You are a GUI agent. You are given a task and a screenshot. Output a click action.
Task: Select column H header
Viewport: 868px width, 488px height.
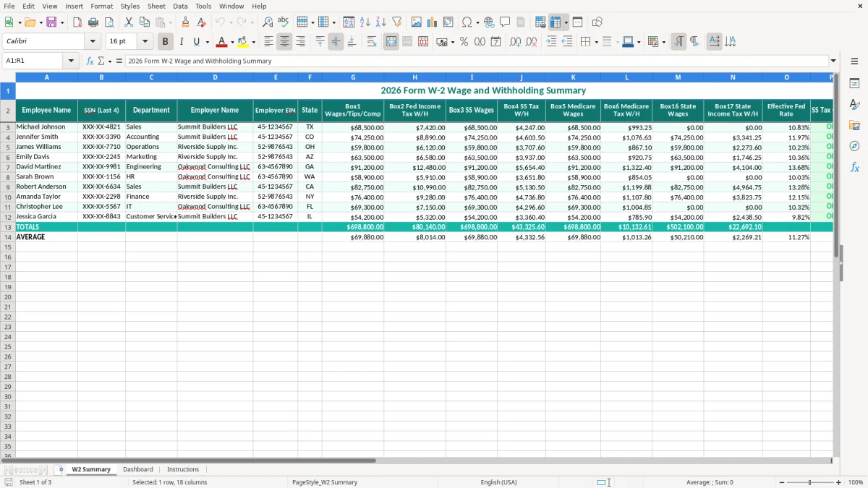click(x=414, y=77)
